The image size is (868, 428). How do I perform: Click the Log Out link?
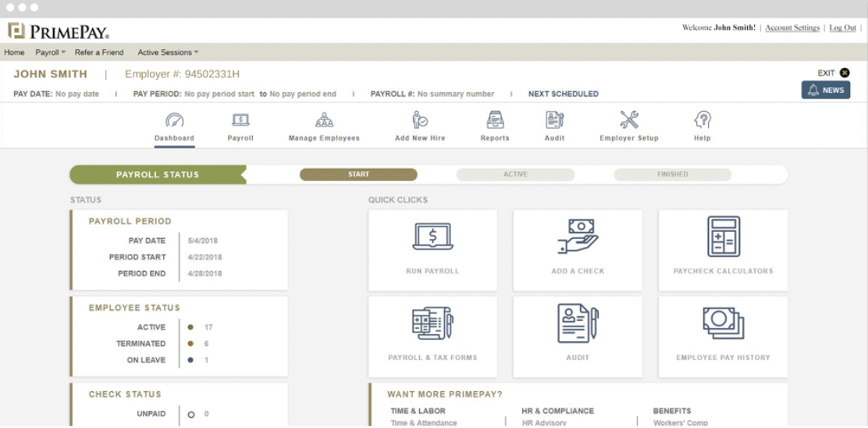(842, 27)
